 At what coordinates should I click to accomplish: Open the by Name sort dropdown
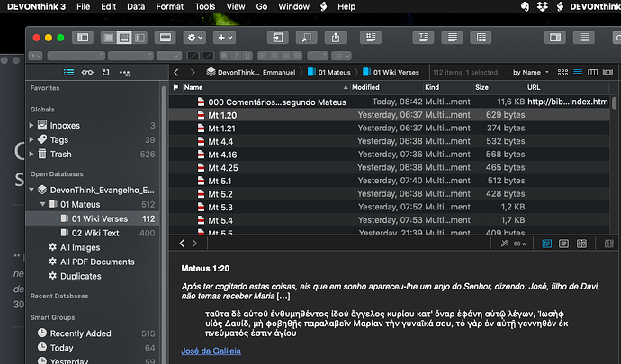tap(529, 72)
